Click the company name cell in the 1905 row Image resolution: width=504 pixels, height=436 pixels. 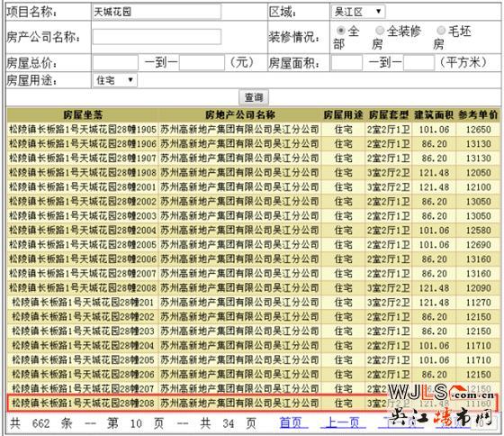pos(239,130)
